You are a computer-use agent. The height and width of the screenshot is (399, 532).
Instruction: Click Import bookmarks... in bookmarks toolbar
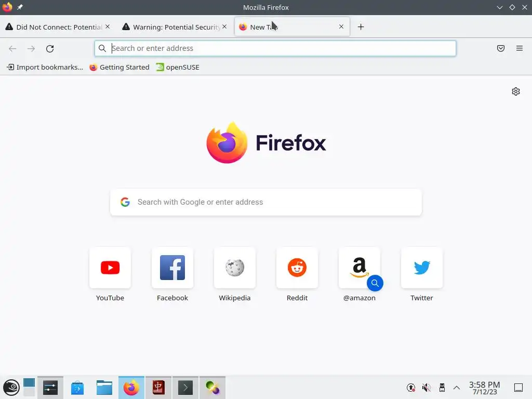(45, 67)
